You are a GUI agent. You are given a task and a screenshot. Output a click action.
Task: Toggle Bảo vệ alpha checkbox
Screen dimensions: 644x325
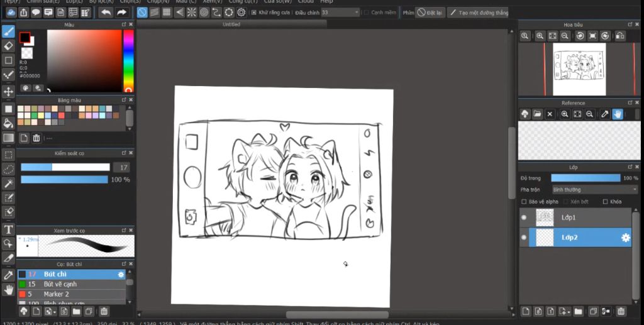[x=524, y=202]
